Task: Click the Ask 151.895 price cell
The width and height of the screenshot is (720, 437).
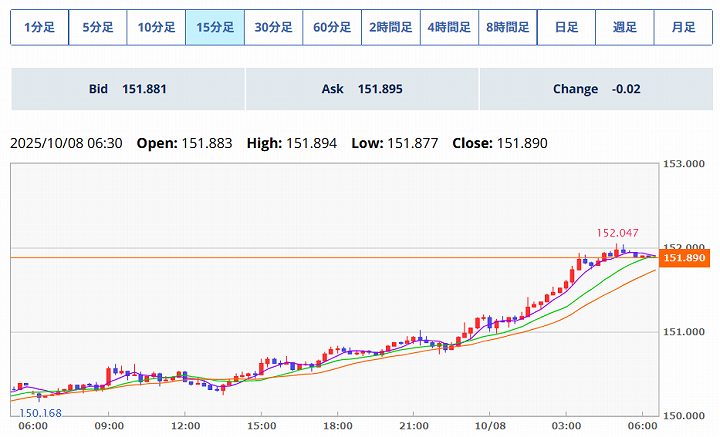Action: point(361,89)
